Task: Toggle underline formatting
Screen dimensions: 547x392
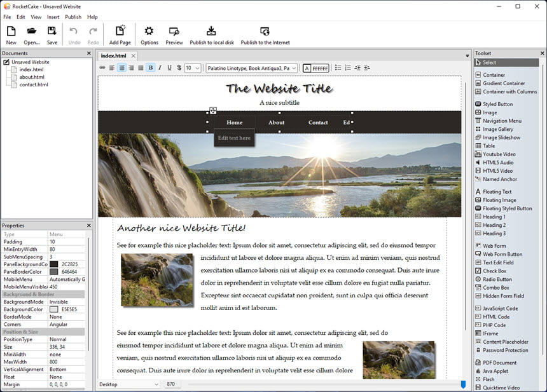Action: point(169,67)
